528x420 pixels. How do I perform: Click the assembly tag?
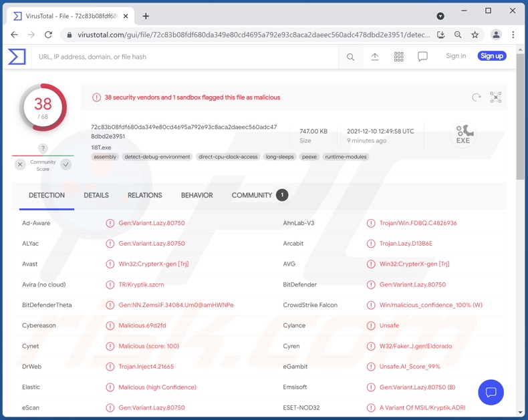105,157
